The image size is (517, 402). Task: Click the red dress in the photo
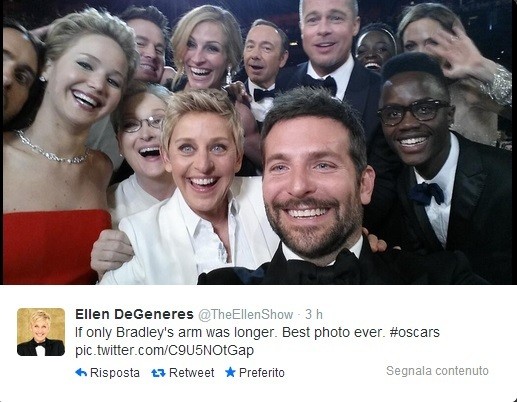pyautogui.click(x=55, y=247)
